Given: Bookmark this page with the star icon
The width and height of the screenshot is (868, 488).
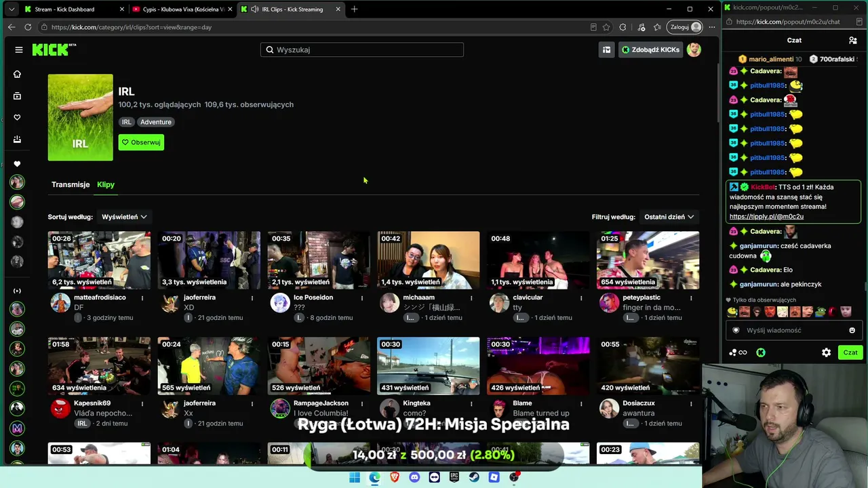Looking at the screenshot, I should 606,27.
